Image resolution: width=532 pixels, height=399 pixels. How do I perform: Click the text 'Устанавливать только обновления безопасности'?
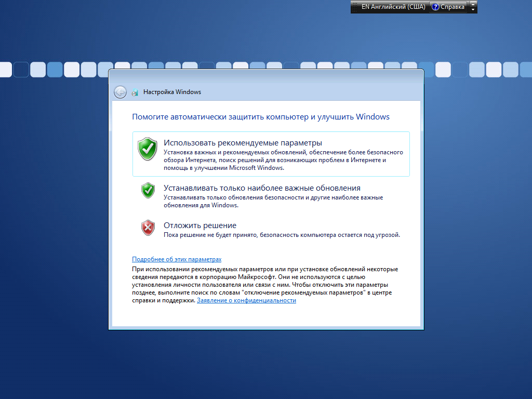click(233, 197)
